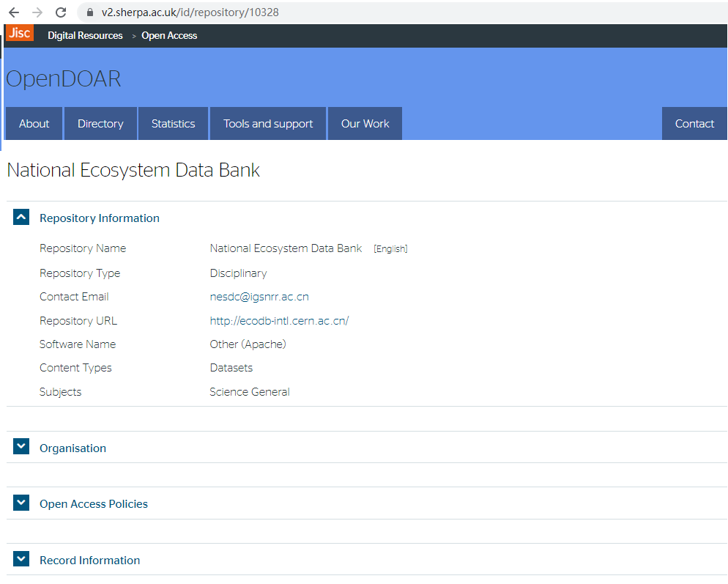Click the padlock site security icon
728x584 pixels.
[x=91, y=12]
